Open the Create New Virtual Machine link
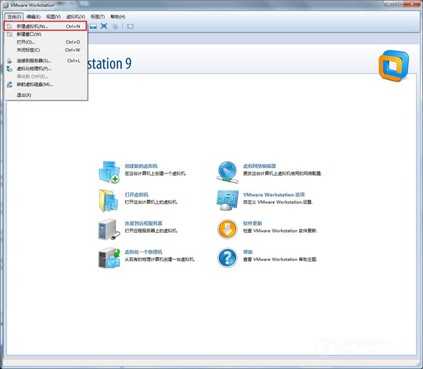This screenshot has height=369, width=423. click(x=141, y=166)
